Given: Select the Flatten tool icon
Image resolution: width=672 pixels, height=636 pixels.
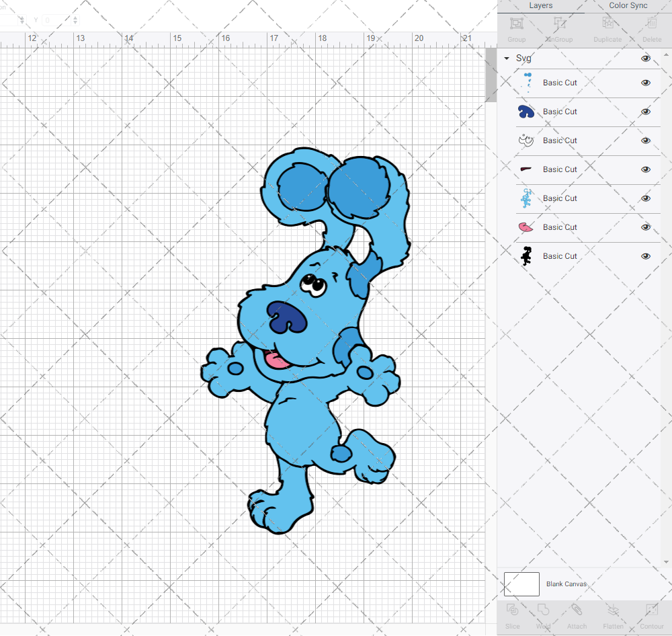Looking at the screenshot, I should pyautogui.click(x=614, y=609).
